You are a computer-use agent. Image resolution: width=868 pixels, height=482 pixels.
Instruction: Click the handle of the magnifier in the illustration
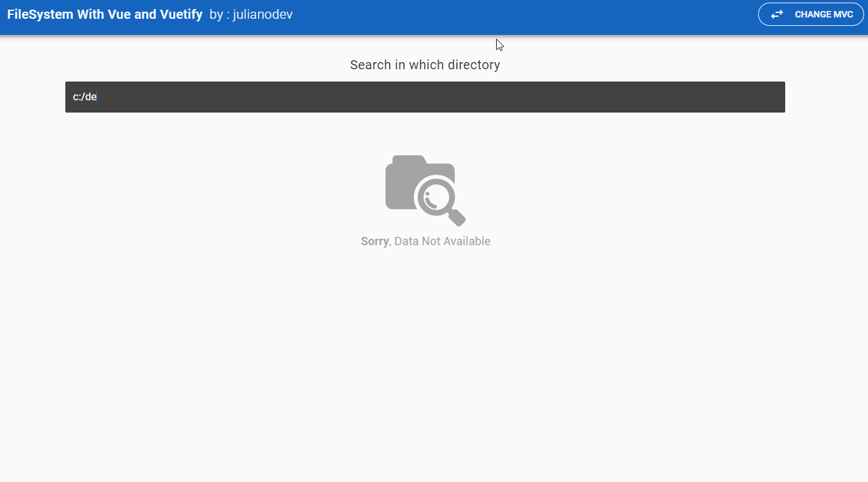tap(457, 218)
